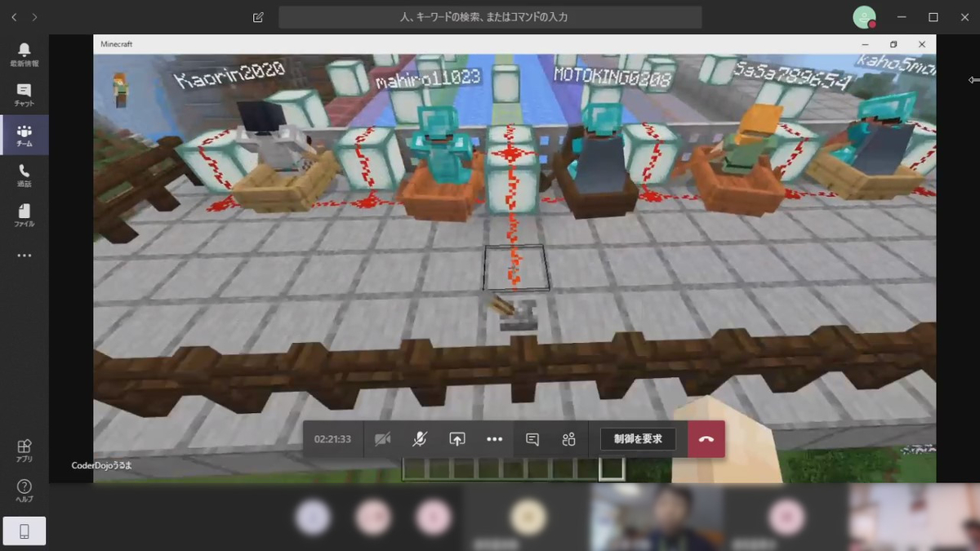Click the Request control button
This screenshot has height=551, width=980.
point(638,439)
